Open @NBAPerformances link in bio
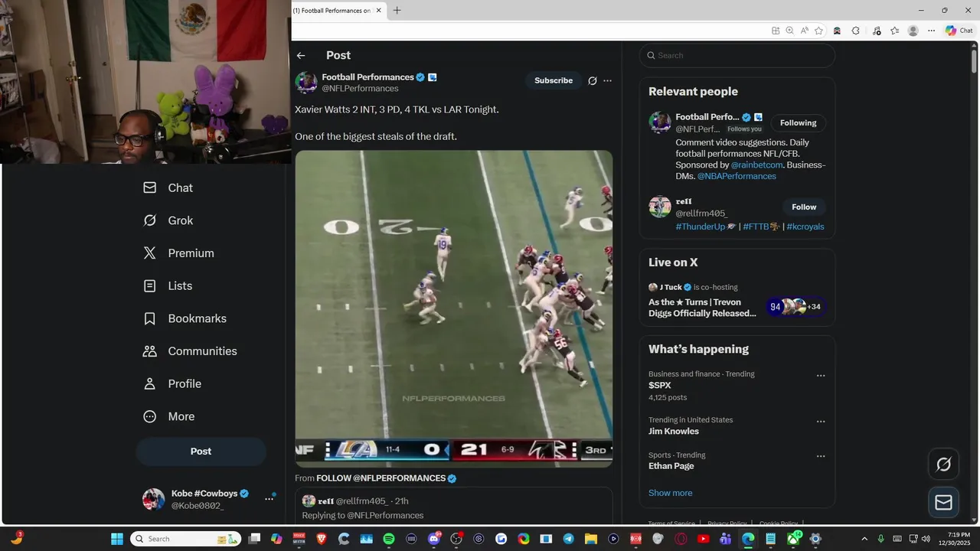 pyautogui.click(x=737, y=176)
